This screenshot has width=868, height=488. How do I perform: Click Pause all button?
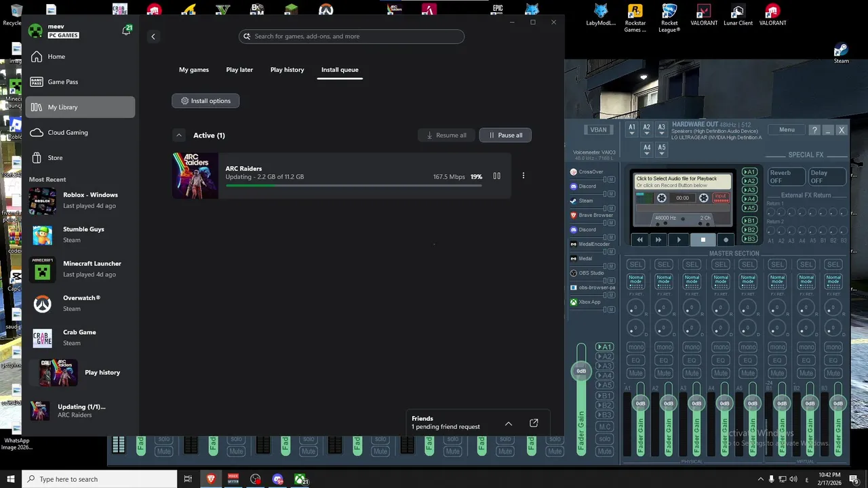tap(505, 136)
